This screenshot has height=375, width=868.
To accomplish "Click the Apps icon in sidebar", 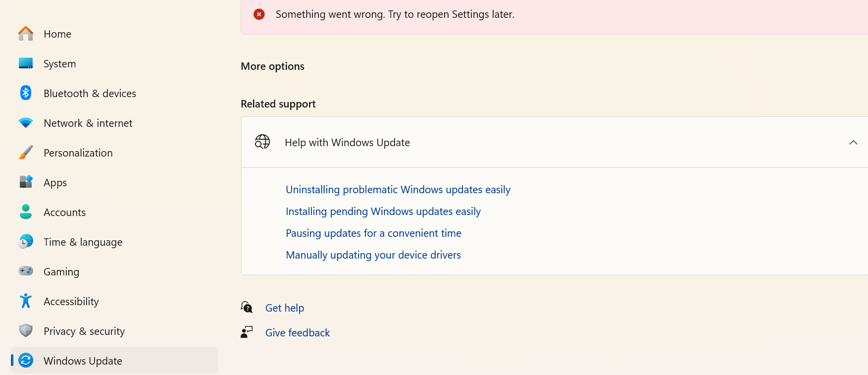I will (26, 182).
